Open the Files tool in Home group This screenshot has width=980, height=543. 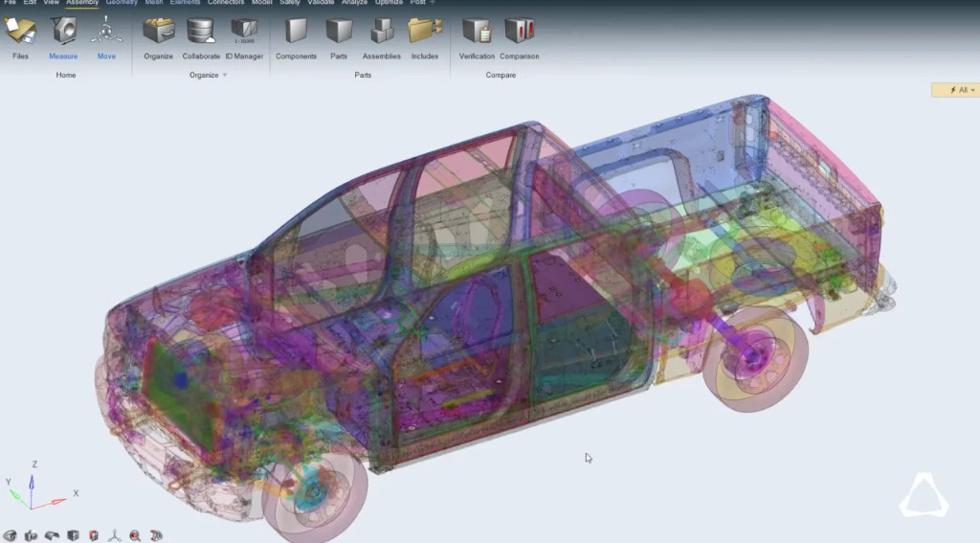[x=20, y=34]
